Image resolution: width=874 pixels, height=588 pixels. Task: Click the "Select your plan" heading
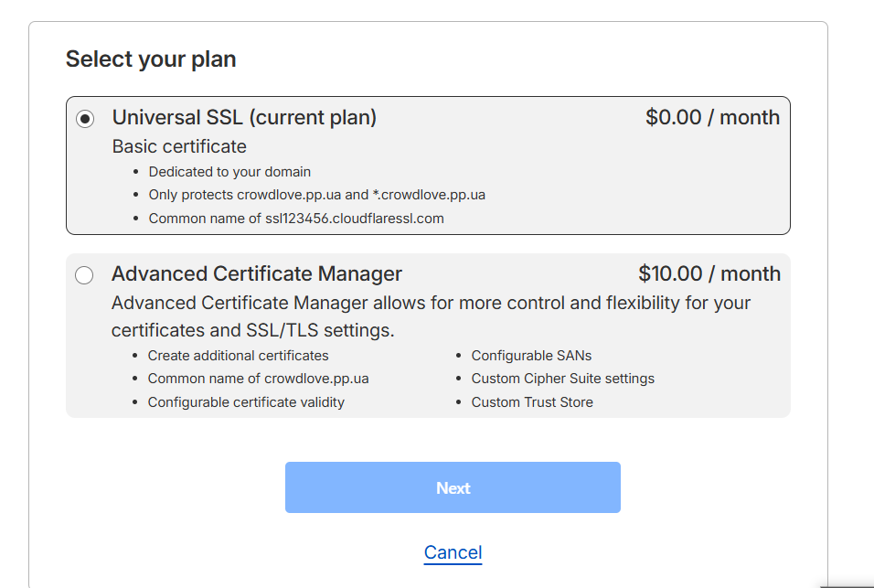(x=151, y=59)
